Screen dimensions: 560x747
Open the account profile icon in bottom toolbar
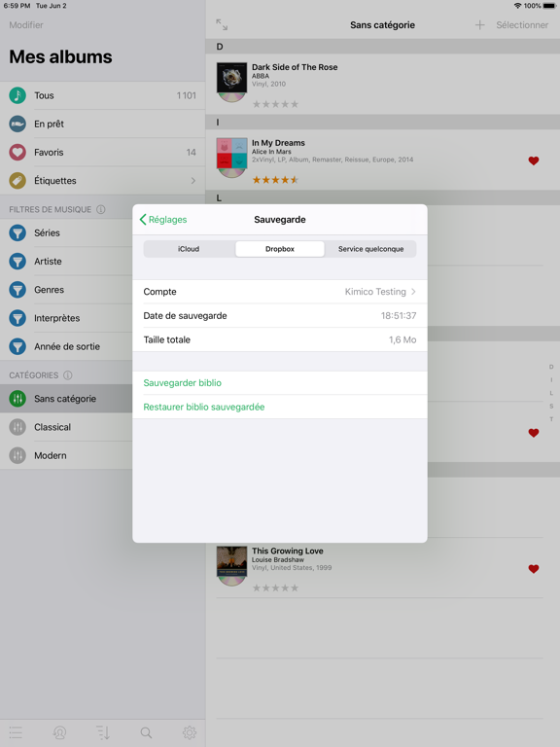[x=59, y=732]
